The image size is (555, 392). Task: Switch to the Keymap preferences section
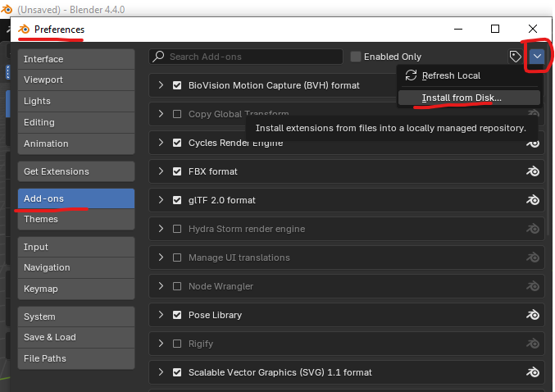[x=75, y=289]
